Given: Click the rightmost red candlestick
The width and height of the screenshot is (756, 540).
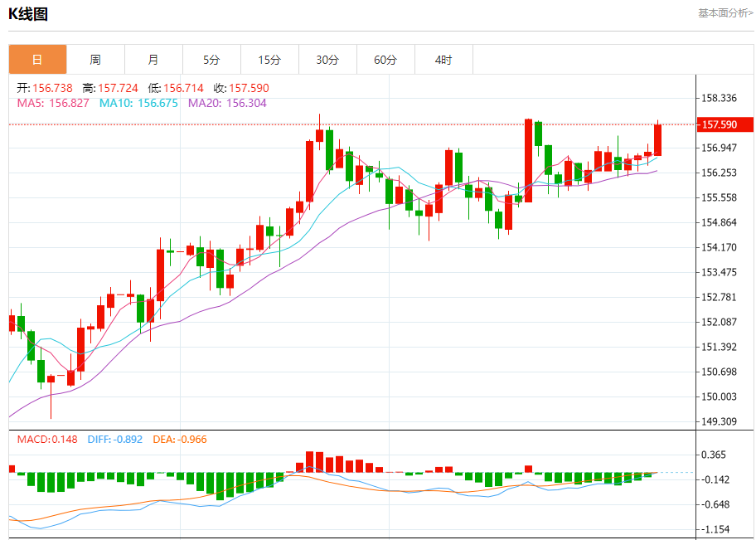Looking at the screenshot, I should coord(657,139).
